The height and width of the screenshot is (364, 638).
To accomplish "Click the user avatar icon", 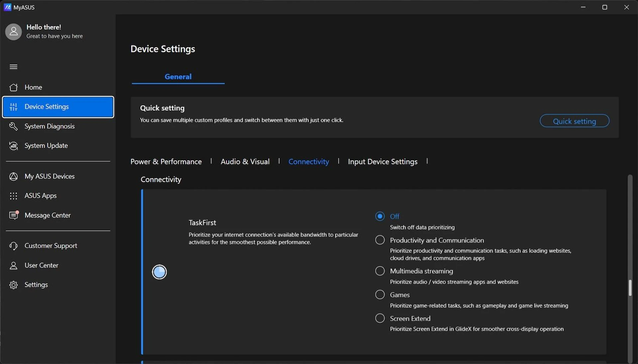I will tap(13, 32).
